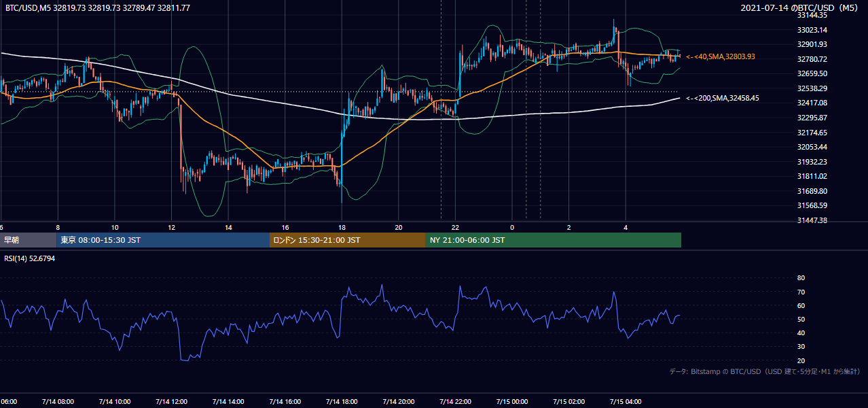Click hour tick 8 under the price chart
This screenshot has height=408, width=868.
(x=58, y=227)
